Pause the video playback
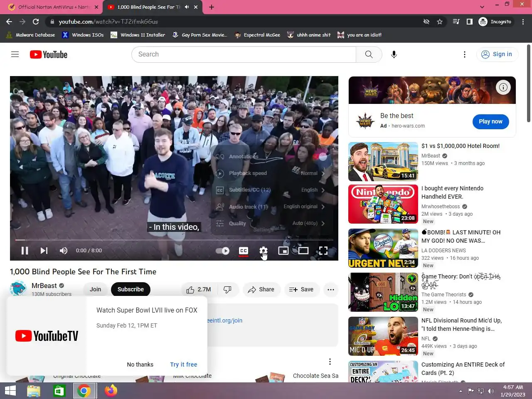 [25, 251]
